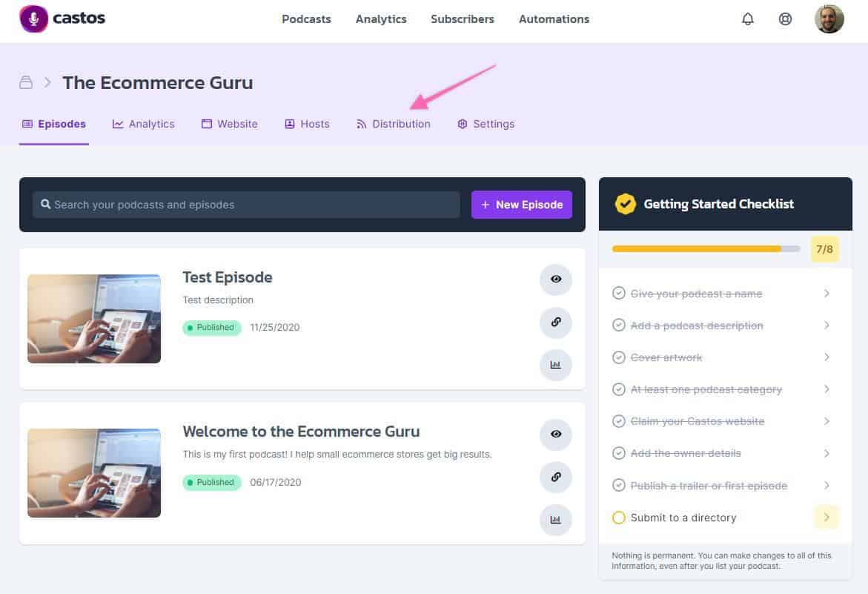Open the notifications bell

pyautogui.click(x=747, y=19)
